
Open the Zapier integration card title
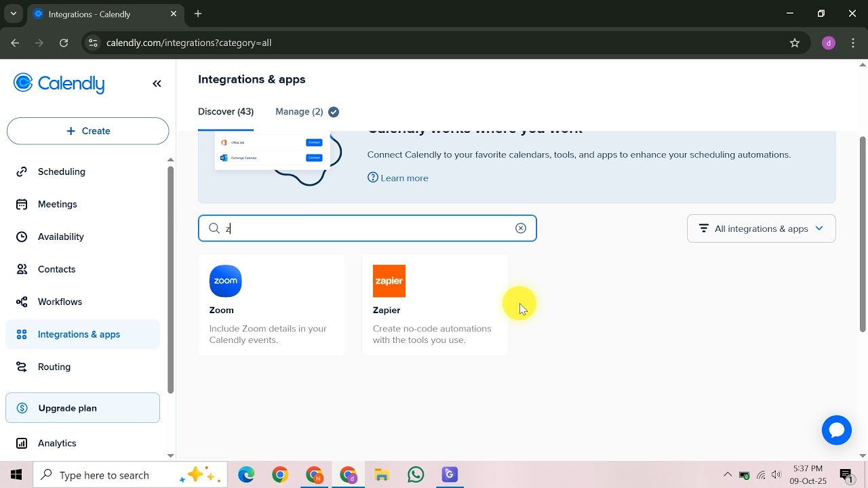(387, 310)
